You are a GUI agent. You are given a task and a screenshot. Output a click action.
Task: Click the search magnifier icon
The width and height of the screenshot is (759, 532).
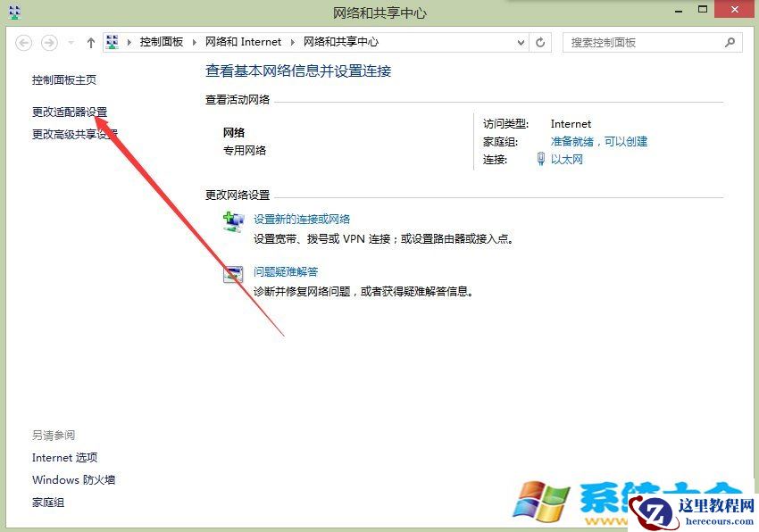730,42
